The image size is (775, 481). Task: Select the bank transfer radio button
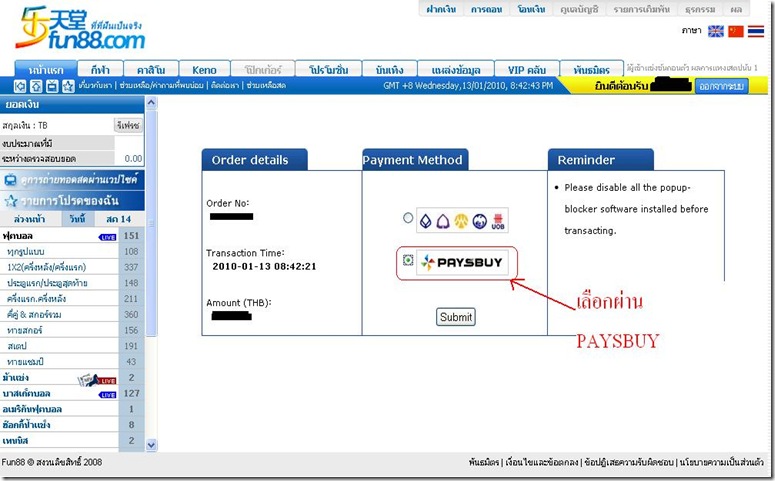click(408, 218)
